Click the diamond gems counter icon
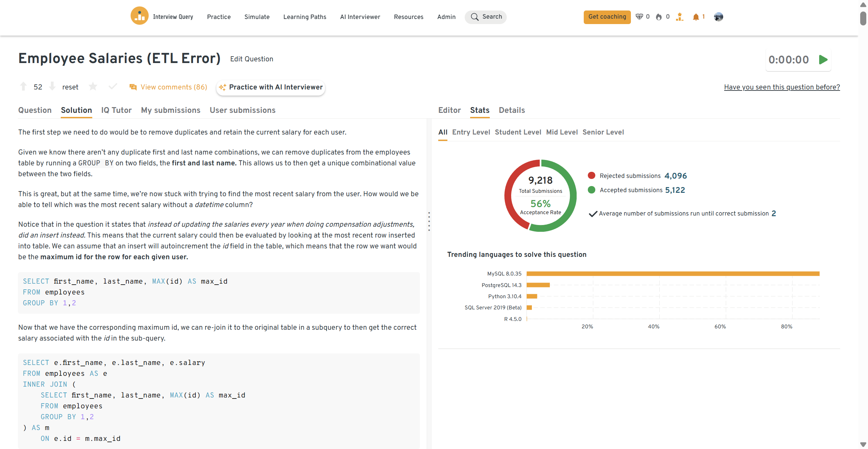The image size is (868, 449). click(639, 17)
